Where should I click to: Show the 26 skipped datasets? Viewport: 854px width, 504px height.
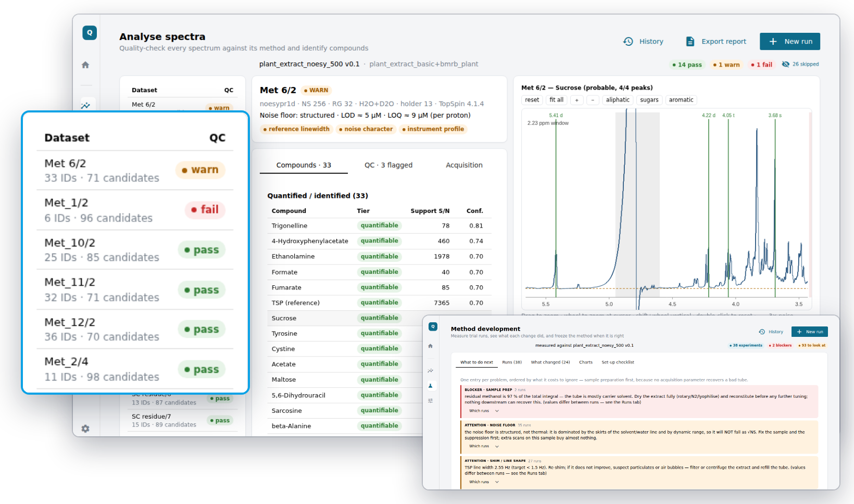(800, 65)
